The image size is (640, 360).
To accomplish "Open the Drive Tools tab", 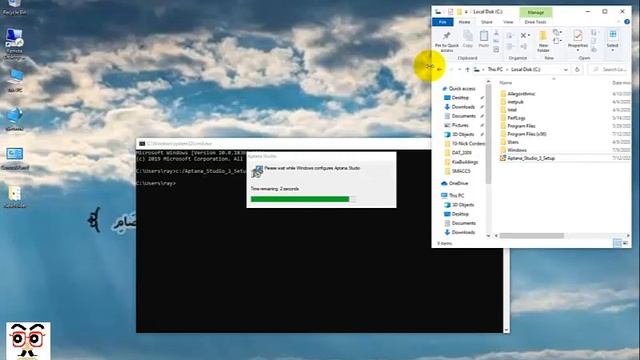I will tap(535, 22).
